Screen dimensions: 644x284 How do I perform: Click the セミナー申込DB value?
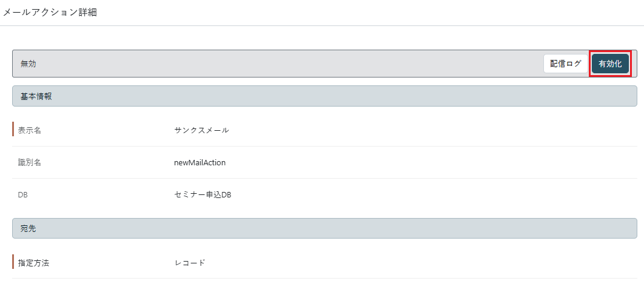coord(203,195)
